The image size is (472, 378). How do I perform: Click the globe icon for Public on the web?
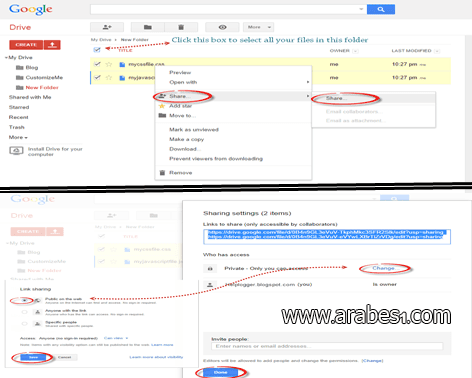tap(38, 300)
